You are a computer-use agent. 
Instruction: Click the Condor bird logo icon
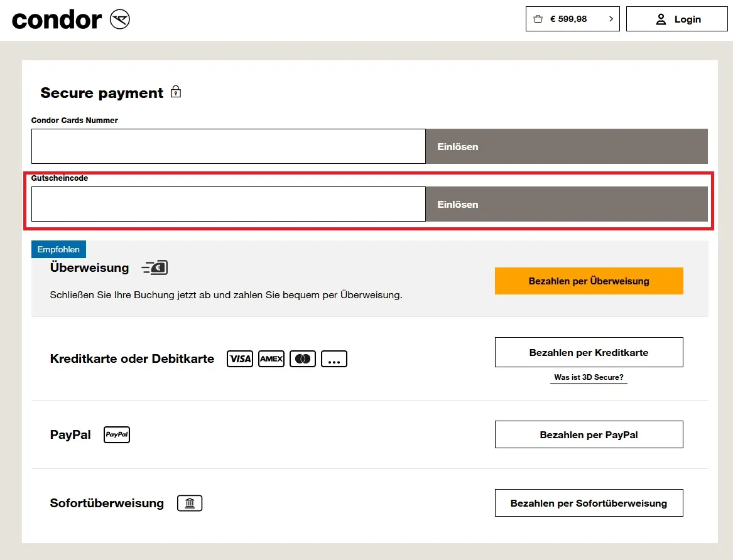[x=120, y=19]
